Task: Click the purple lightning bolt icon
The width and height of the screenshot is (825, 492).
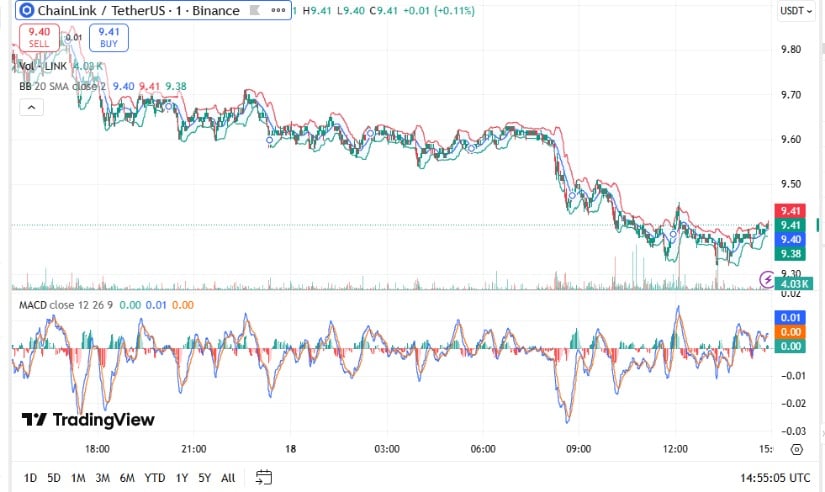Action: (767, 278)
